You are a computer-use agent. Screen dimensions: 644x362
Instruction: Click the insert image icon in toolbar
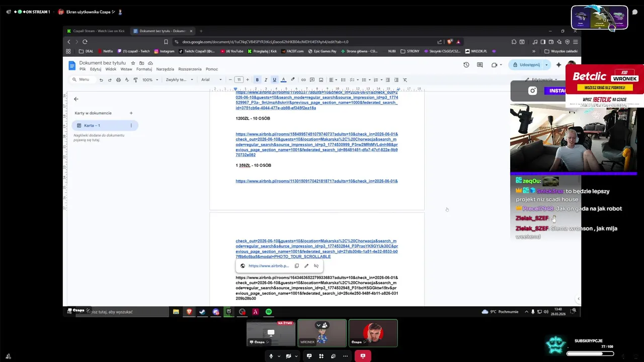(321, 80)
